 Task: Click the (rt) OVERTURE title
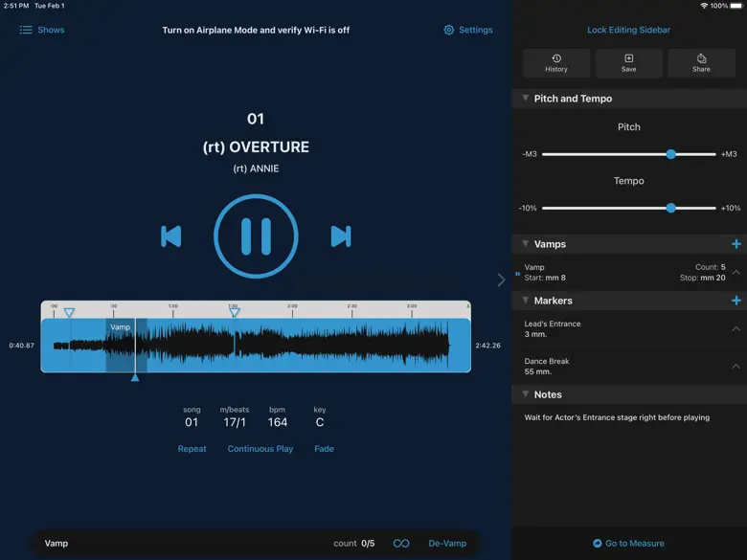[x=256, y=147]
